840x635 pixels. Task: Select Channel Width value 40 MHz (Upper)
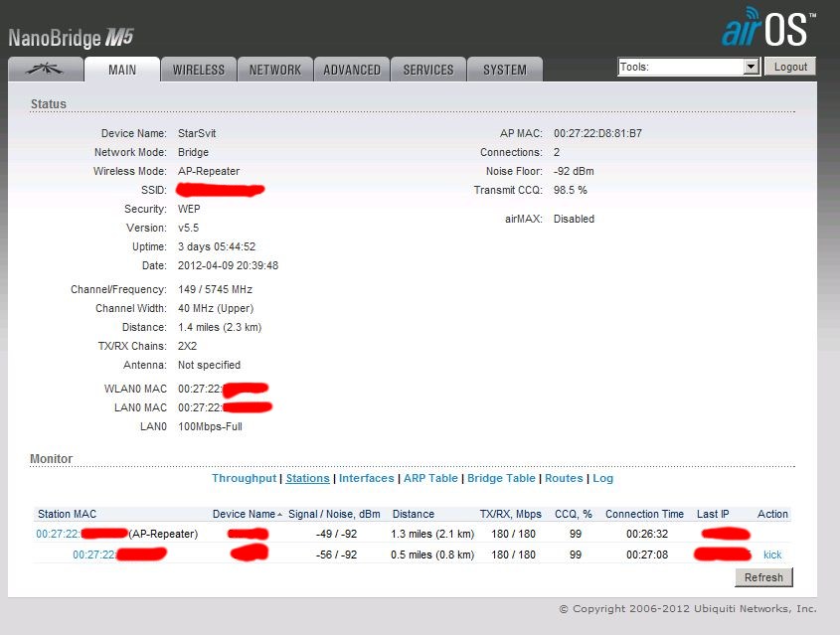tap(216, 308)
